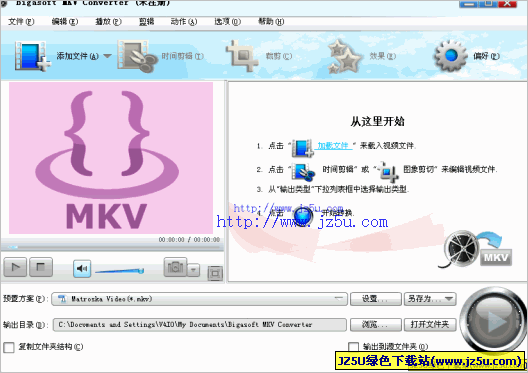Click the time display 00:00:00 / 00:00:00
The height and width of the screenshot is (373, 528).
point(189,239)
